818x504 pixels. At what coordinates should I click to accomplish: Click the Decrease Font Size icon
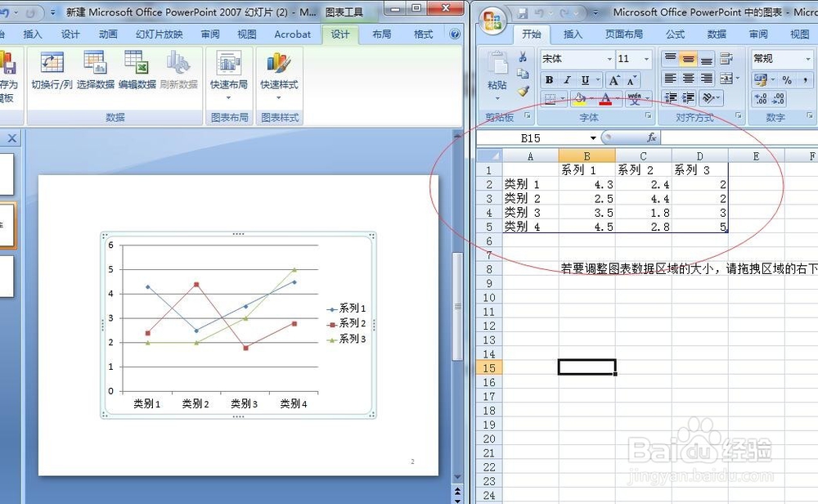tap(631, 80)
